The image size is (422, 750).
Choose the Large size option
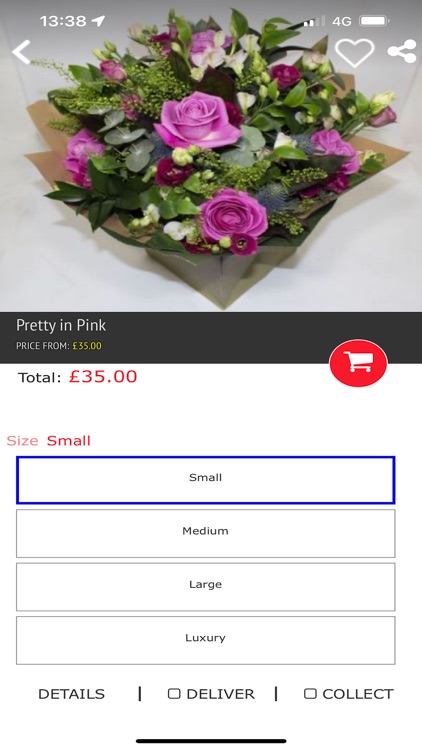pos(206,587)
